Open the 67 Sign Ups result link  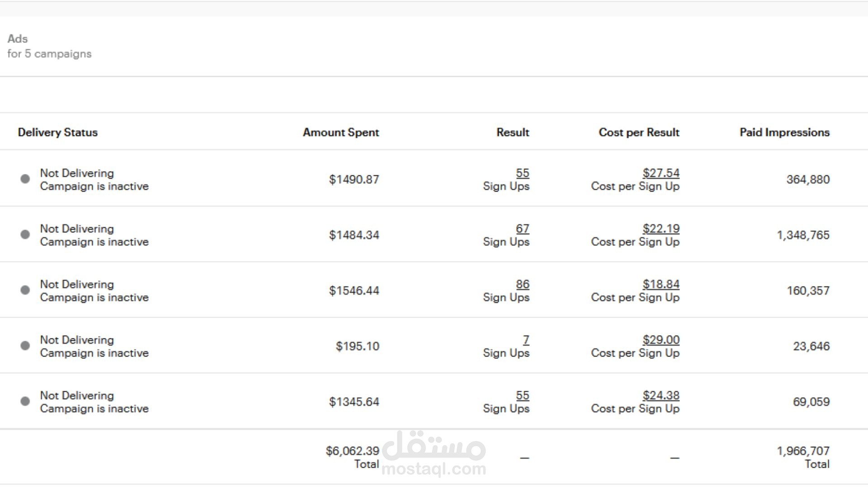(523, 229)
